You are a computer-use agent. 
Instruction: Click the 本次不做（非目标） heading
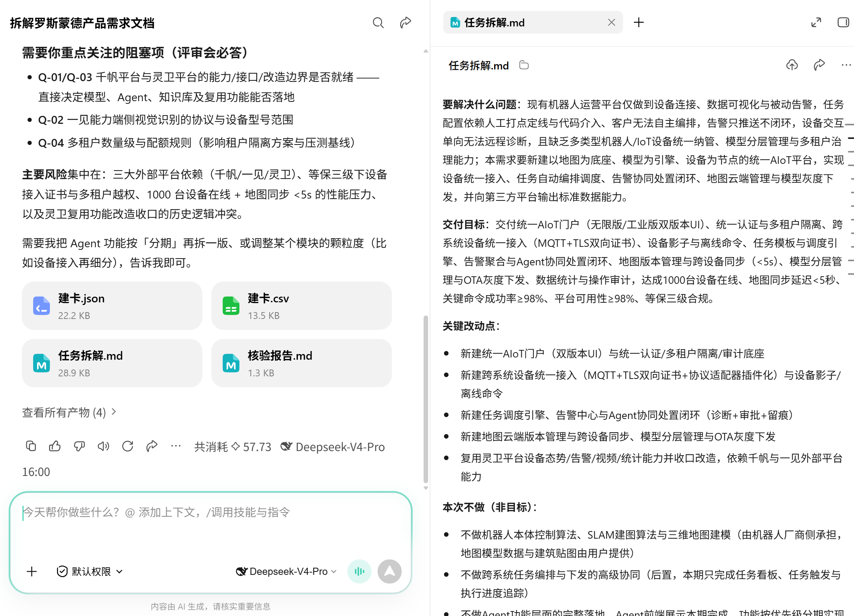coord(490,507)
